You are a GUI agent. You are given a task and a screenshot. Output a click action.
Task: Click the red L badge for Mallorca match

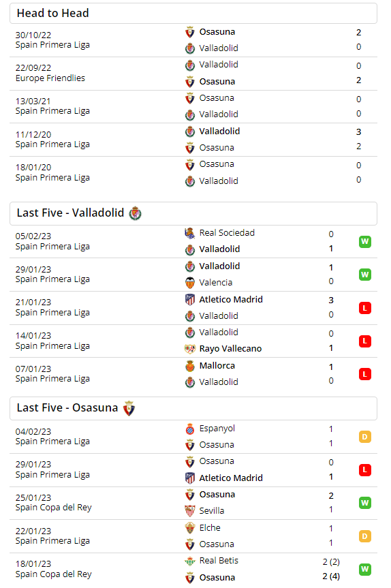[364, 374]
